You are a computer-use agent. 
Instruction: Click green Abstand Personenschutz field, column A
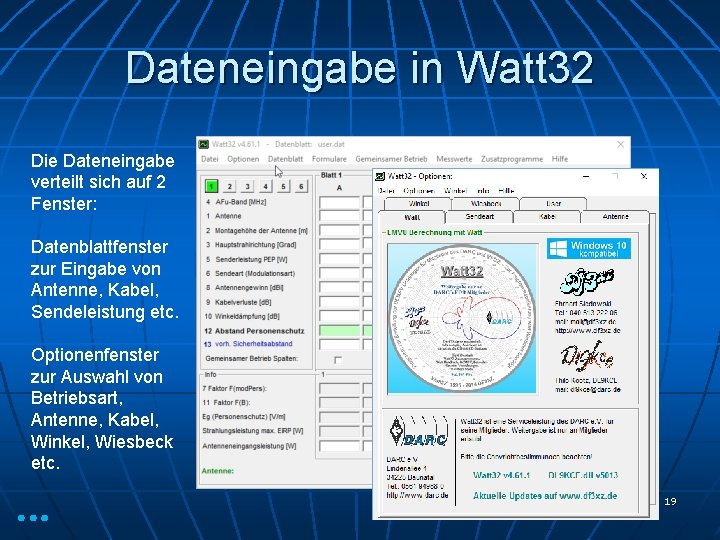339,331
